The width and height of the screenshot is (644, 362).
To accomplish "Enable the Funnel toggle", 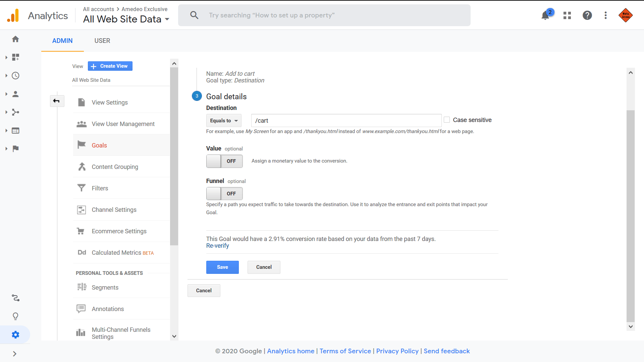I will pyautogui.click(x=224, y=193).
